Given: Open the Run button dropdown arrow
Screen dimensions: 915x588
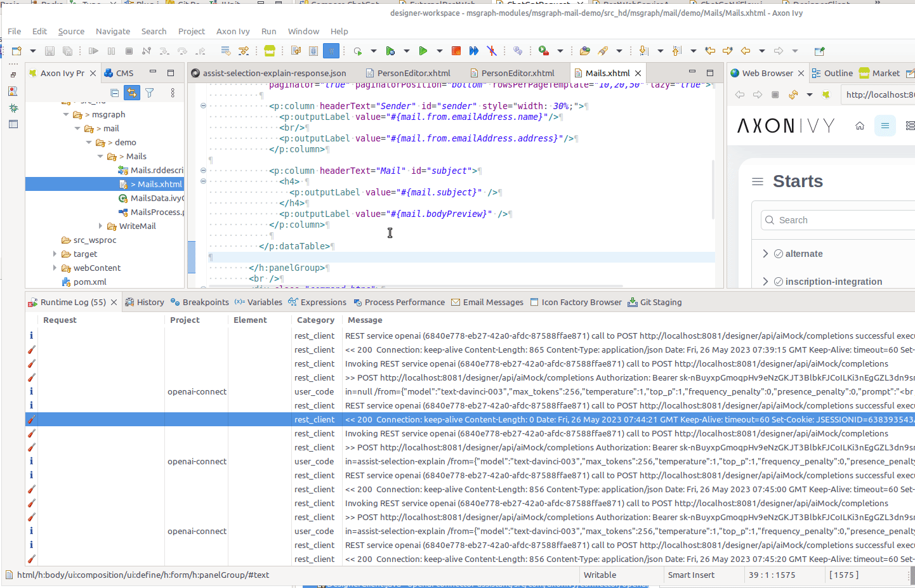Looking at the screenshot, I should tap(438, 51).
